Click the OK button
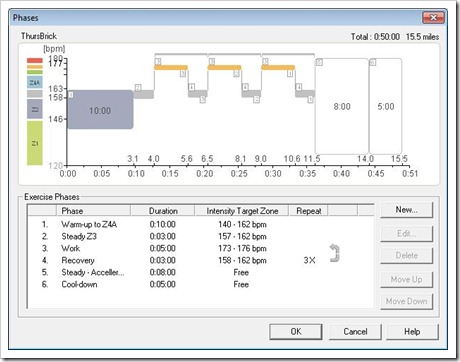The image size is (460, 362). click(296, 332)
